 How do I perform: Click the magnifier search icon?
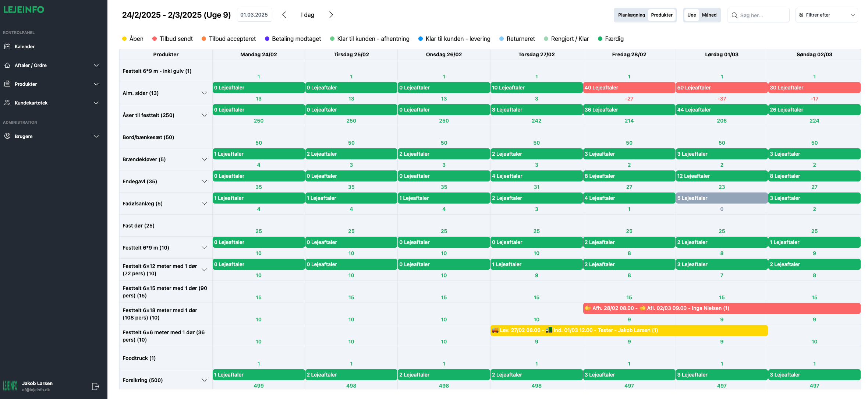[x=734, y=15]
